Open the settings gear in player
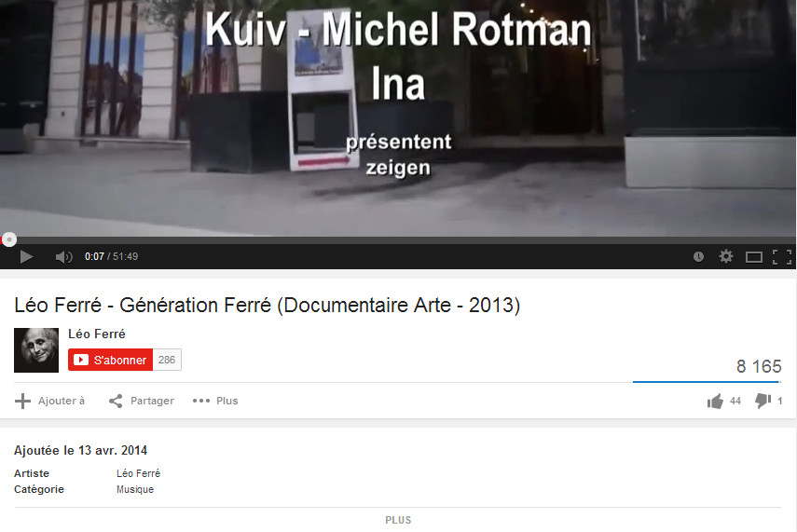Viewport: 797px width, 532px height. click(726, 256)
